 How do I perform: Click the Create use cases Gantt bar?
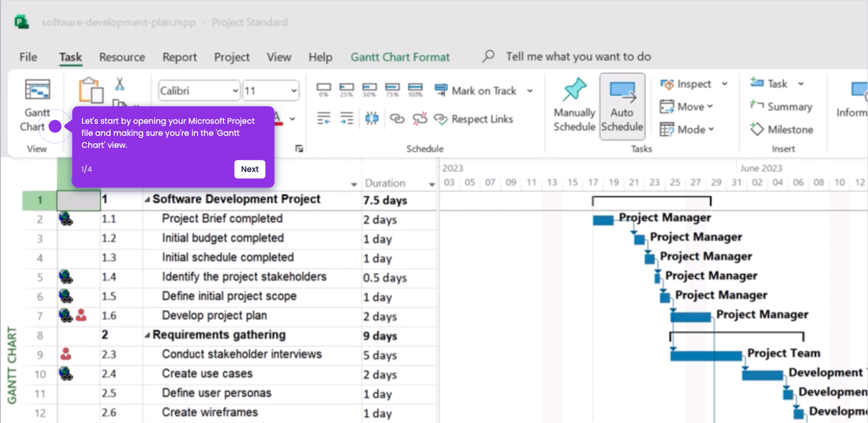point(763,375)
